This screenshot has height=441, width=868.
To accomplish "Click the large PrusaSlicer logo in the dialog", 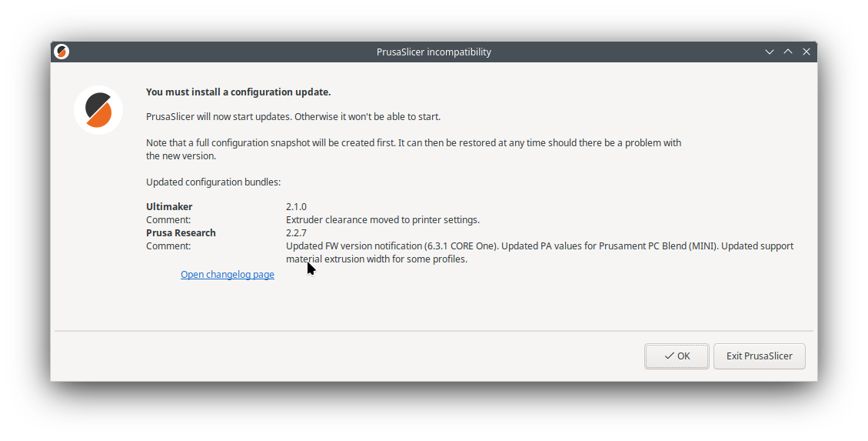I will click(x=98, y=110).
